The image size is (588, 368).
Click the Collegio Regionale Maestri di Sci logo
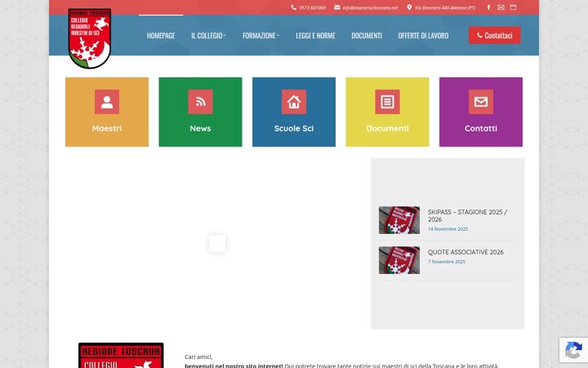(x=89, y=38)
